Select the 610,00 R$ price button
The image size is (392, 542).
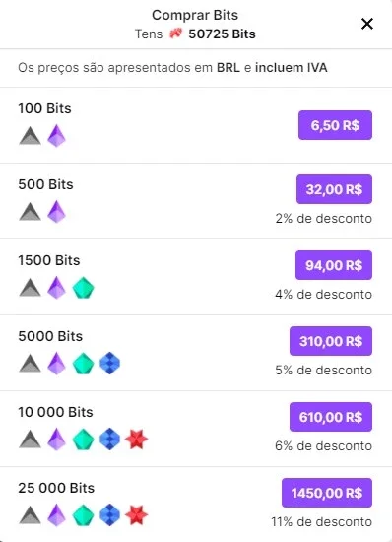(331, 417)
